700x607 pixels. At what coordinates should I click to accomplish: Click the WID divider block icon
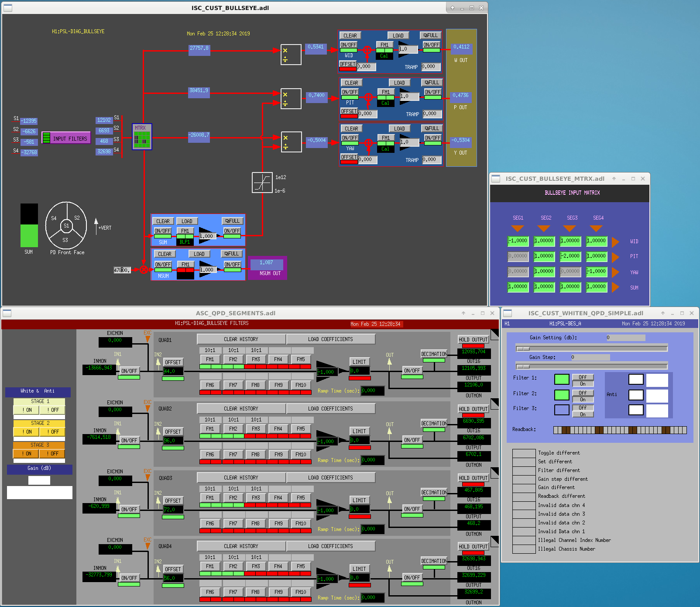[291, 55]
